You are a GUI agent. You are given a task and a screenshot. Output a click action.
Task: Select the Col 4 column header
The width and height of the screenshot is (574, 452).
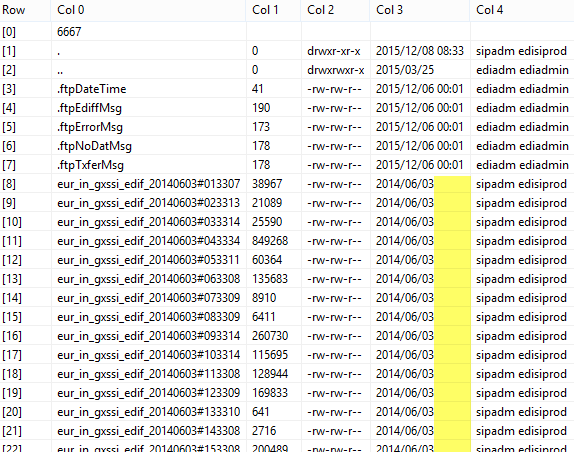pyautogui.click(x=522, y=10)
